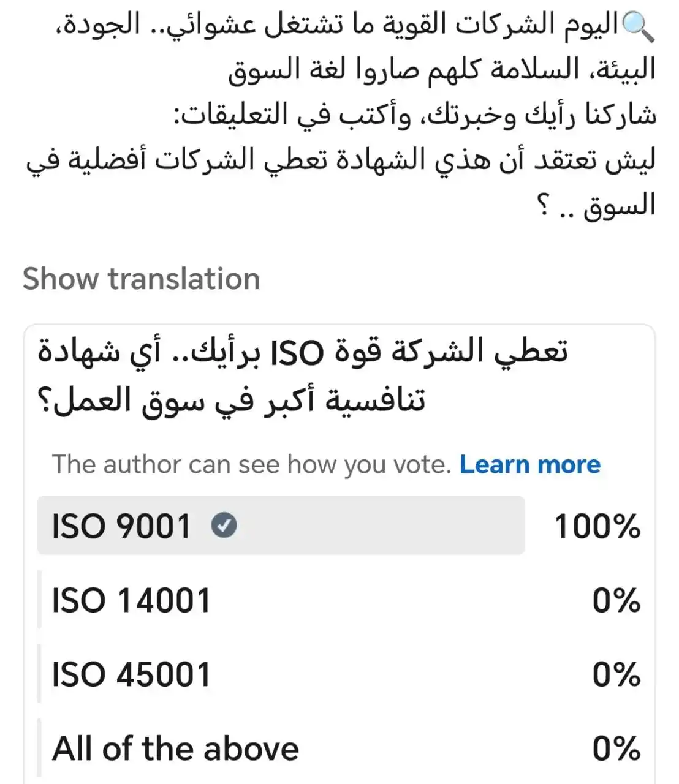Click the left bar marker of ISO 45001
This screenshot has height=784, width=679.
click(x=39, y=674)
